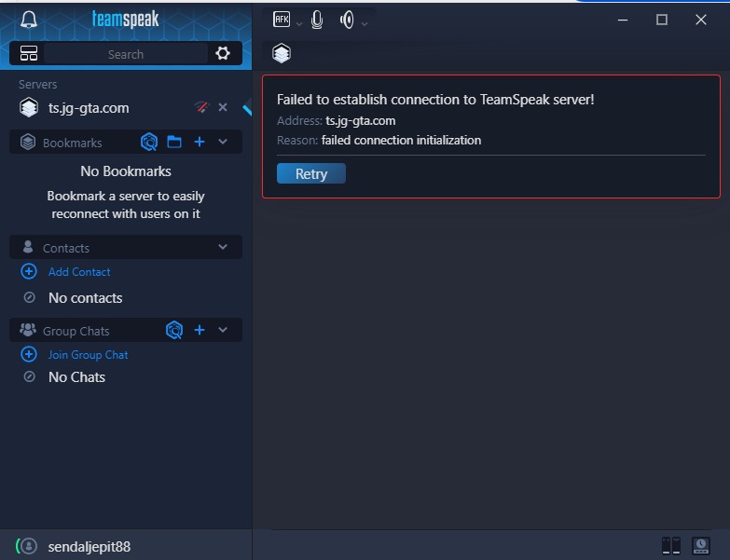
Task: Open the speaker options dropdown arrow
Action: click(x=365, y=23)
